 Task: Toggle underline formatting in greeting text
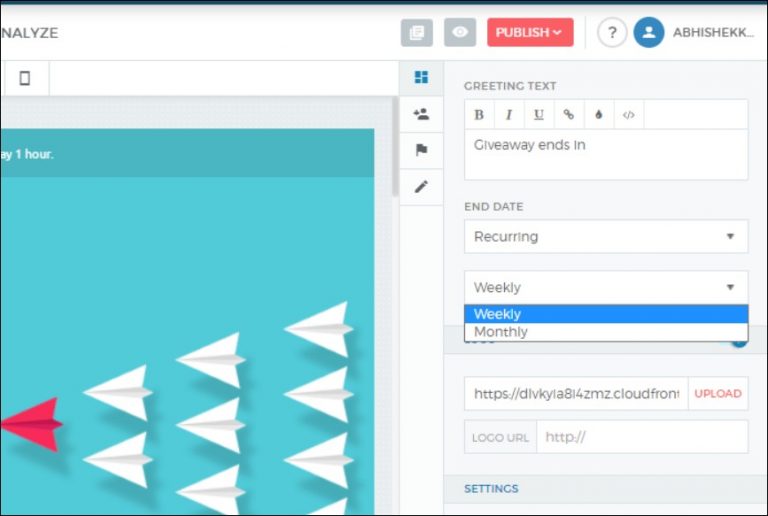pyautogui.click(x=539, y=115)
